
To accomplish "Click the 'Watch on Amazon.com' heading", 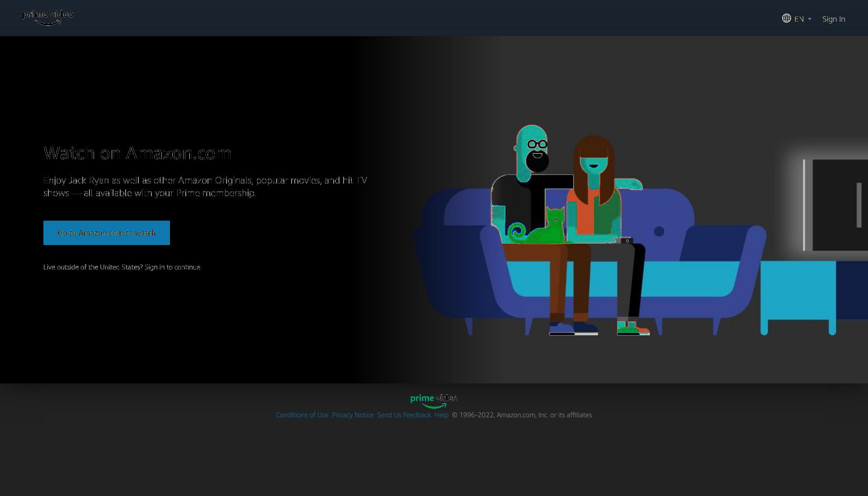I will point(137,153).
